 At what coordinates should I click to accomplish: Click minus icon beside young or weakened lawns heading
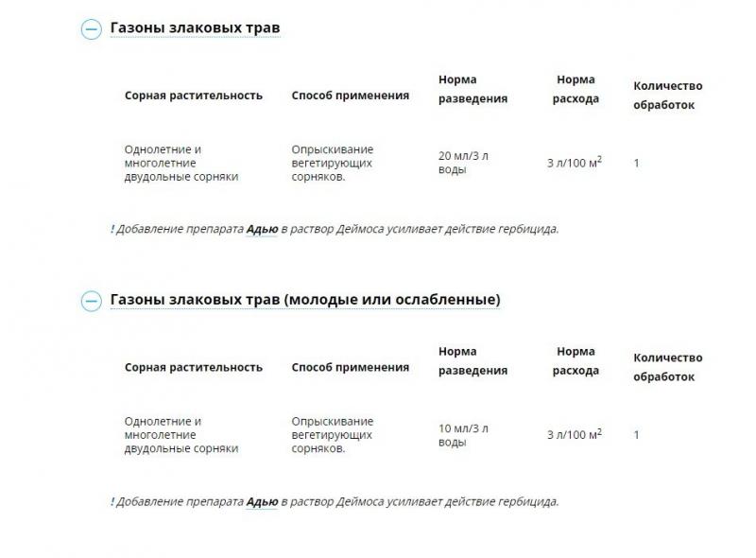[91, 302]
